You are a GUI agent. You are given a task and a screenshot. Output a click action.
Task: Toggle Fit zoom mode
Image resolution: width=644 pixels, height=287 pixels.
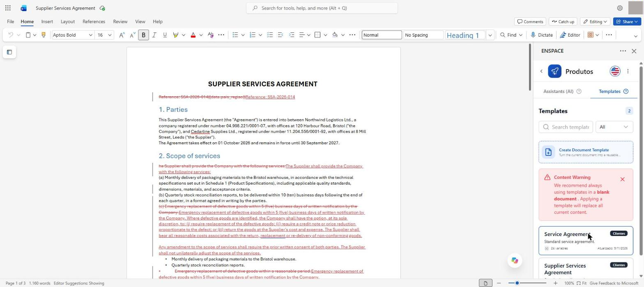pyautogui.click(x=581, y=283)
